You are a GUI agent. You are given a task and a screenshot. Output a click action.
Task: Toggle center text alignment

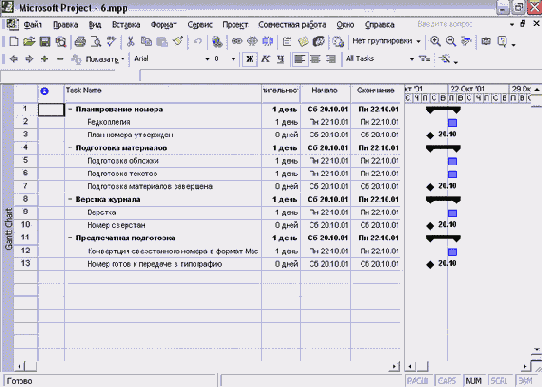(315, 59)
